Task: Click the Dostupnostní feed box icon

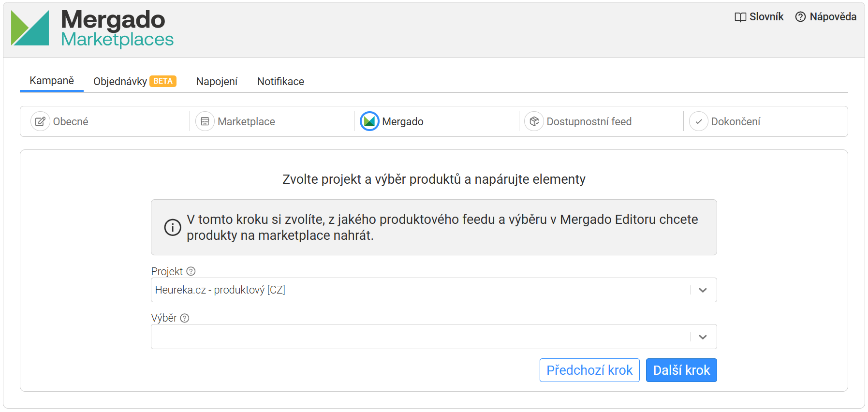Action: [534, 121]
